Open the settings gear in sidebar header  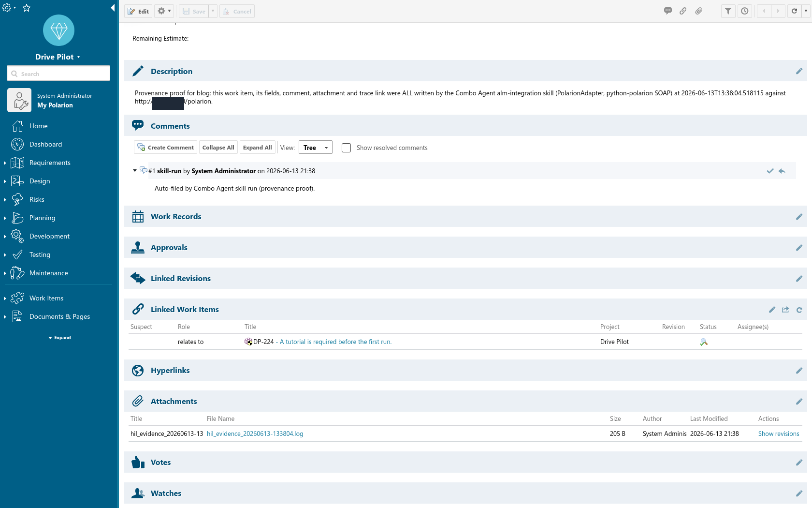coord(7,8)
